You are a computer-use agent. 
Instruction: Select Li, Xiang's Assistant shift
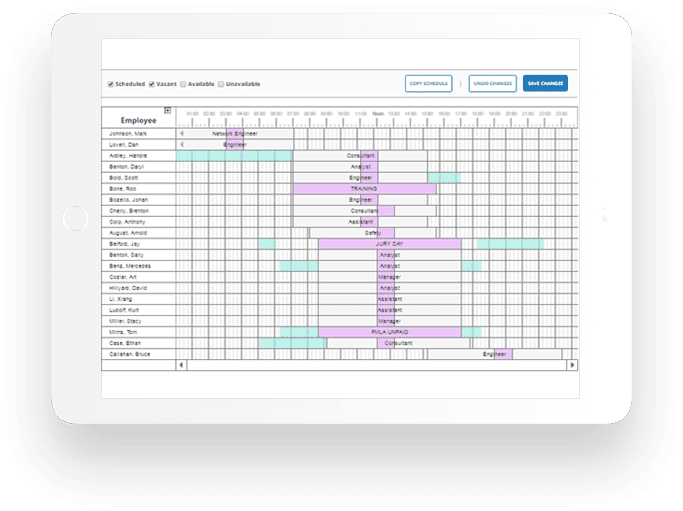click(x=389, y=299)
